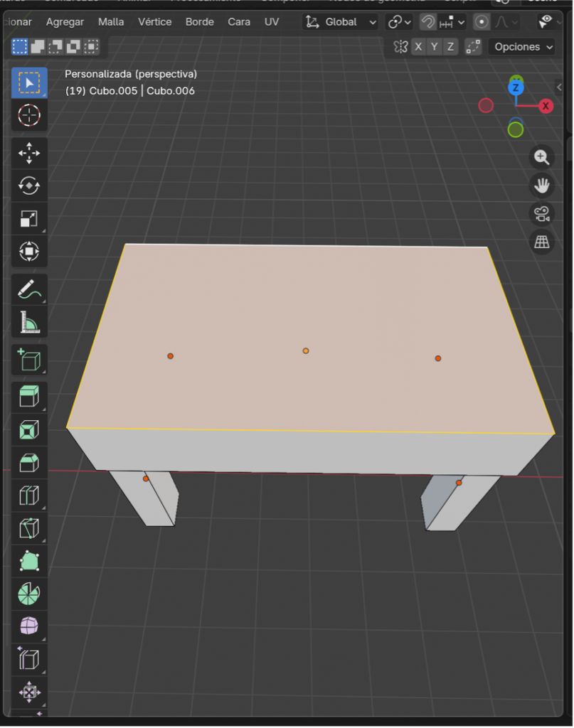
Task: Toggle the camera view button
Action: pyautogui.click(x=541, y=214)
